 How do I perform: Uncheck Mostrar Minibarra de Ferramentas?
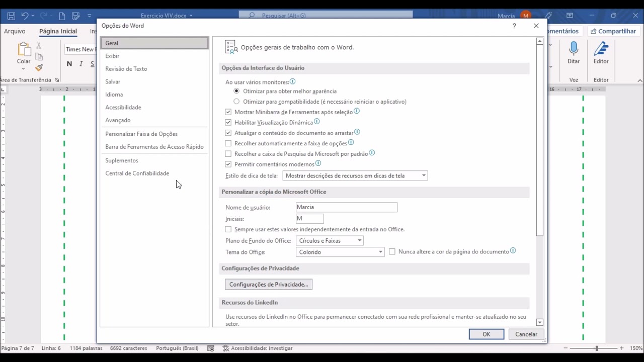point(228,112)
